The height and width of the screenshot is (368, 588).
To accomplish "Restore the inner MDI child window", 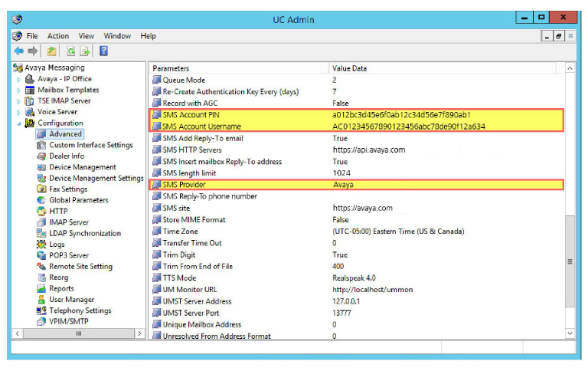I will [559, 36].
